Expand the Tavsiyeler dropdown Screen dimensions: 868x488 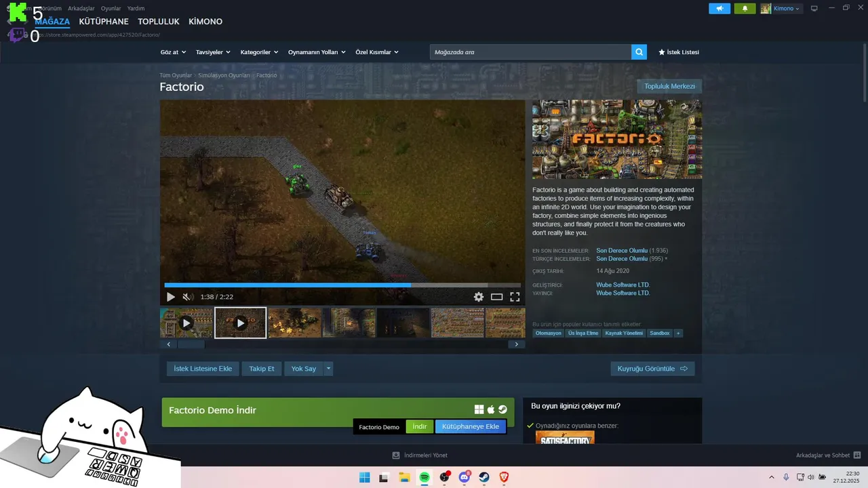[213, 52]
